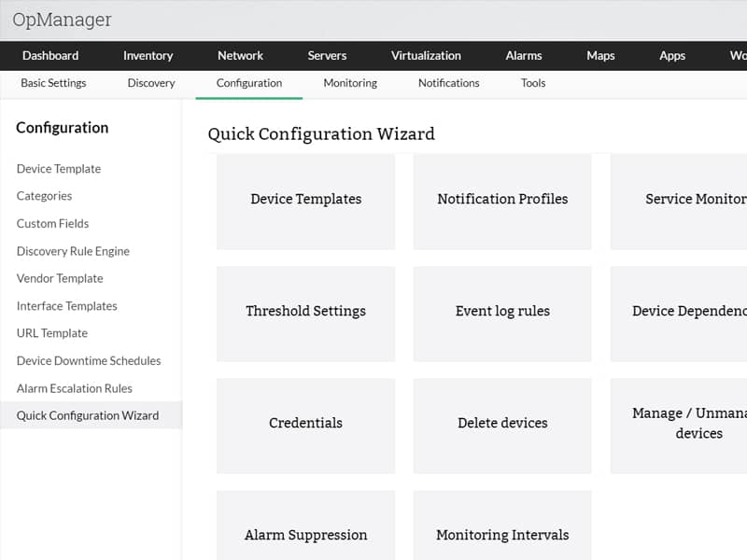Go to Alarm Escalation Rules
This screenshot has width=747, height=560.
pos(75,388)
